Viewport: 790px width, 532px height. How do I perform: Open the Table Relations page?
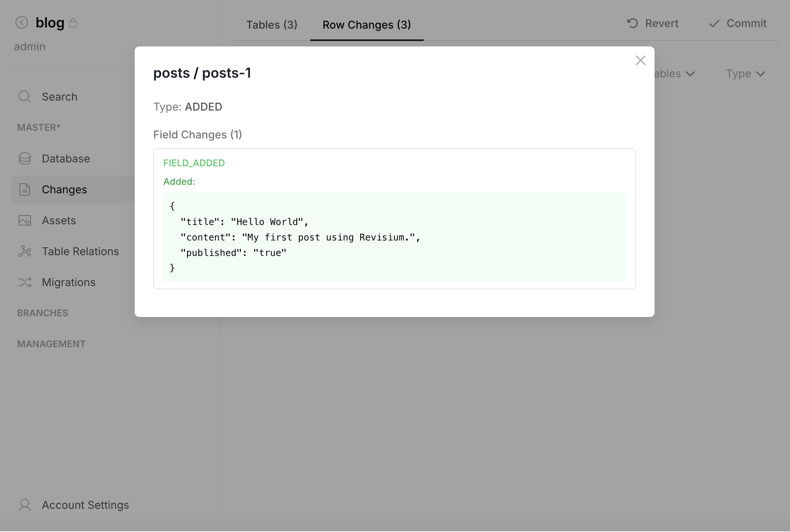[x=80, y=251]
